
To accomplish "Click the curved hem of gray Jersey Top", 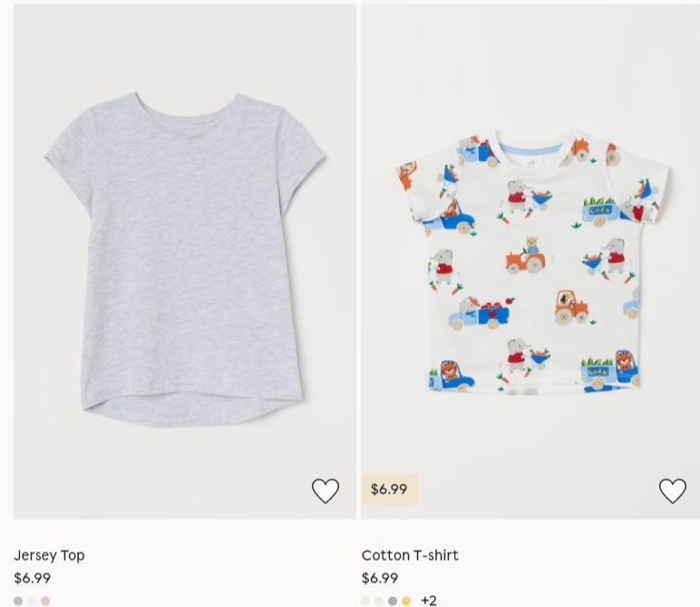I will tap(193, 413).
